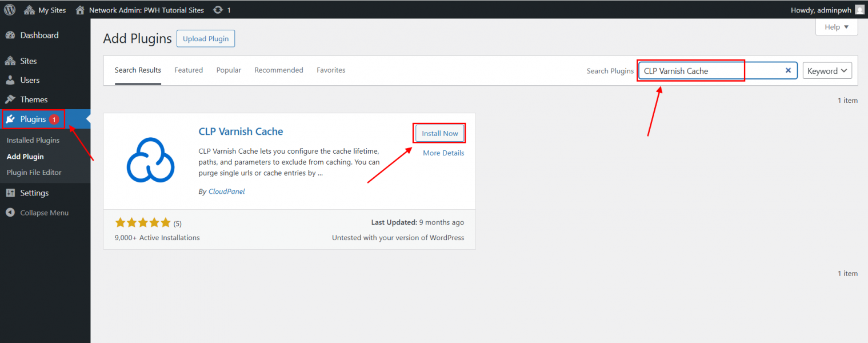Click the CLP Varnish Cache cloud logo
Screen dimensions: 868x343
tap(150, 160)
